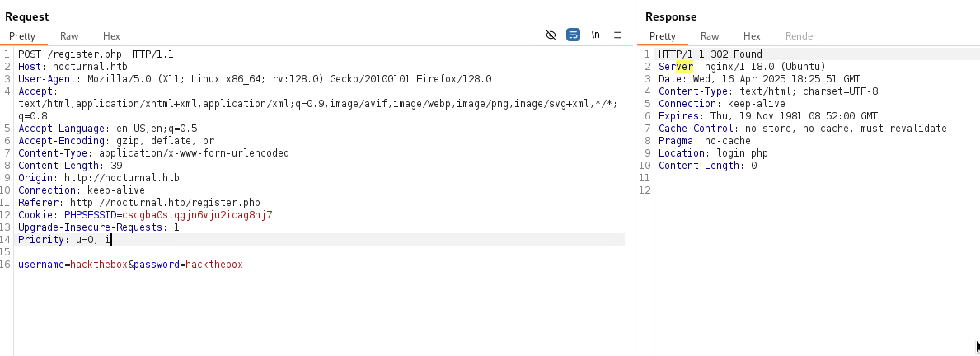Switch the Response view to Raw
This screenshot has width=980, height=356.
pyautogui.click(x=710, y=36)
